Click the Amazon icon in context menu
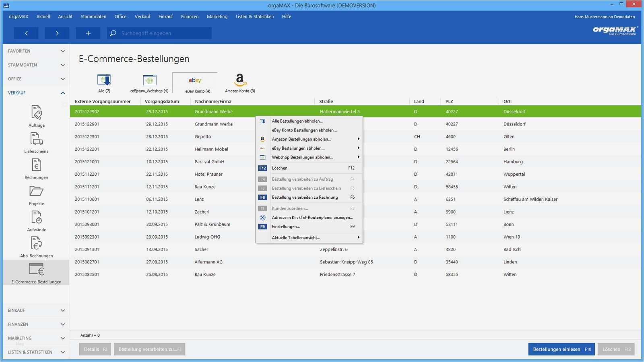Image resolution: width=644 pixels, height=362 pixels. [262, 139]
